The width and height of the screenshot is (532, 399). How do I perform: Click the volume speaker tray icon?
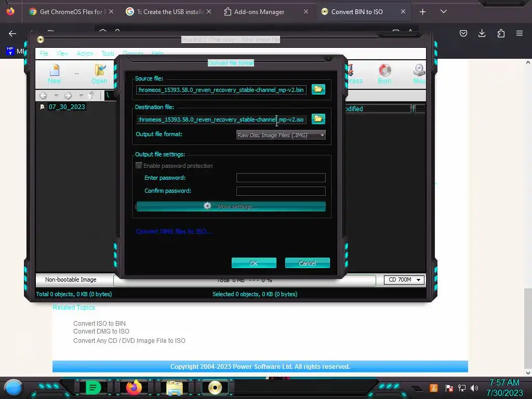pyautogui.click(x=474, y=388)
